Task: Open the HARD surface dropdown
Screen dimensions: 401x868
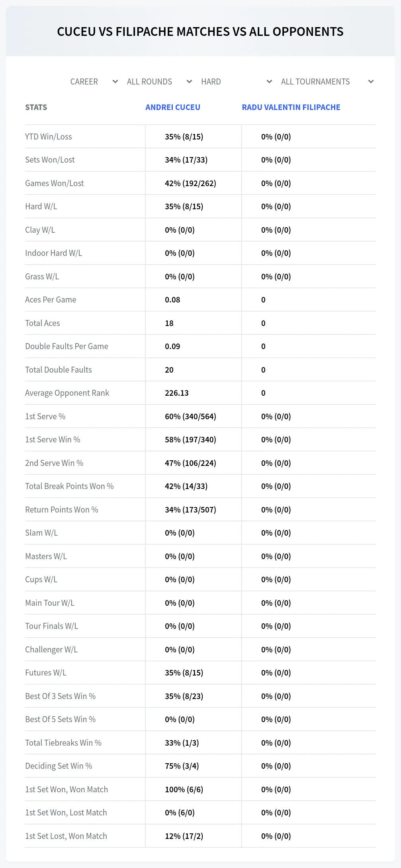Action: [237, 82]
